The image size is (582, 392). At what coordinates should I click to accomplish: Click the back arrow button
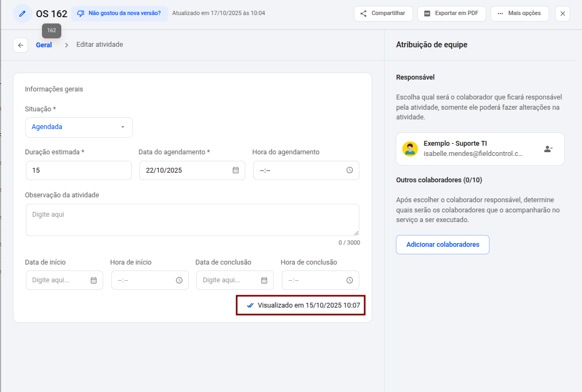[x=20, y=45]
